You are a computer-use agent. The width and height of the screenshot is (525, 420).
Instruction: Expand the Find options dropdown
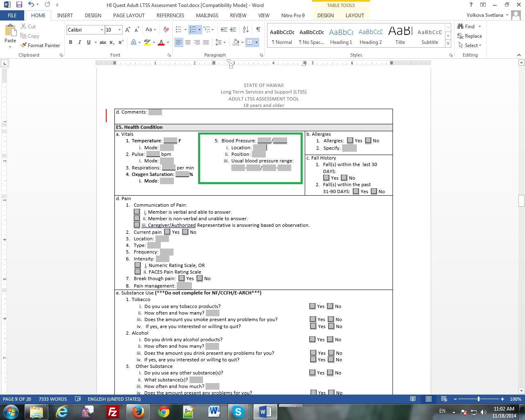479,27
